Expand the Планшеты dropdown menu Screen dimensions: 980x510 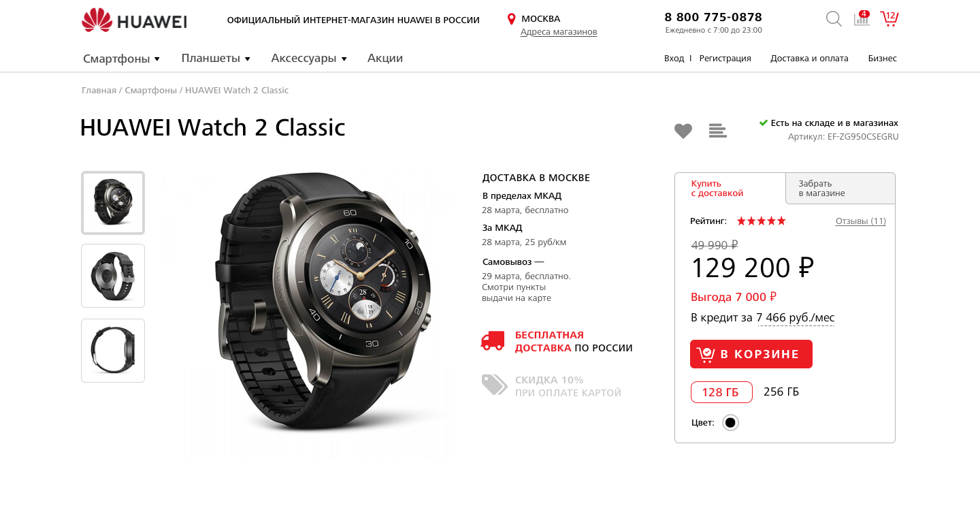(x=216, y=59)
